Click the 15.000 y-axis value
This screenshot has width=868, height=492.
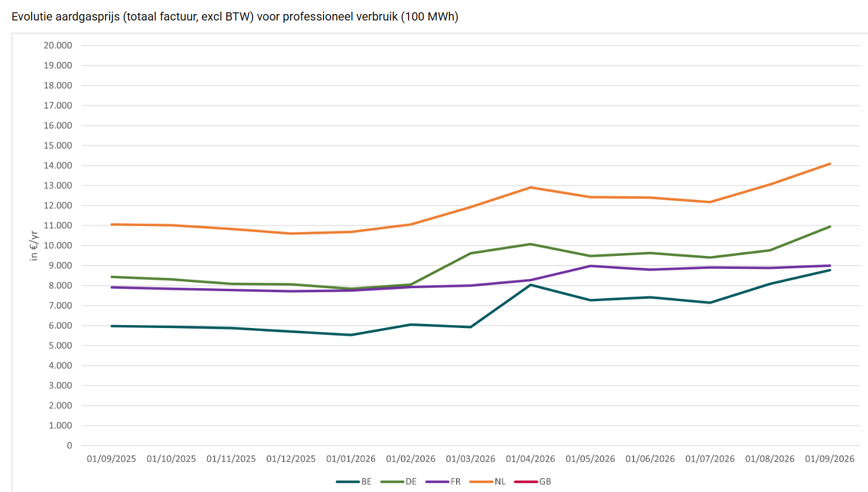[x=58, y=145]
